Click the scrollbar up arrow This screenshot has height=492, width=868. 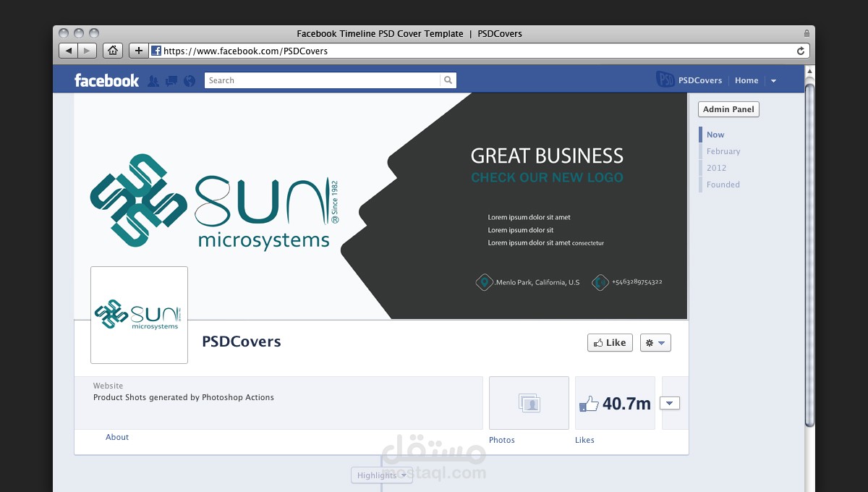coord(809,71)
